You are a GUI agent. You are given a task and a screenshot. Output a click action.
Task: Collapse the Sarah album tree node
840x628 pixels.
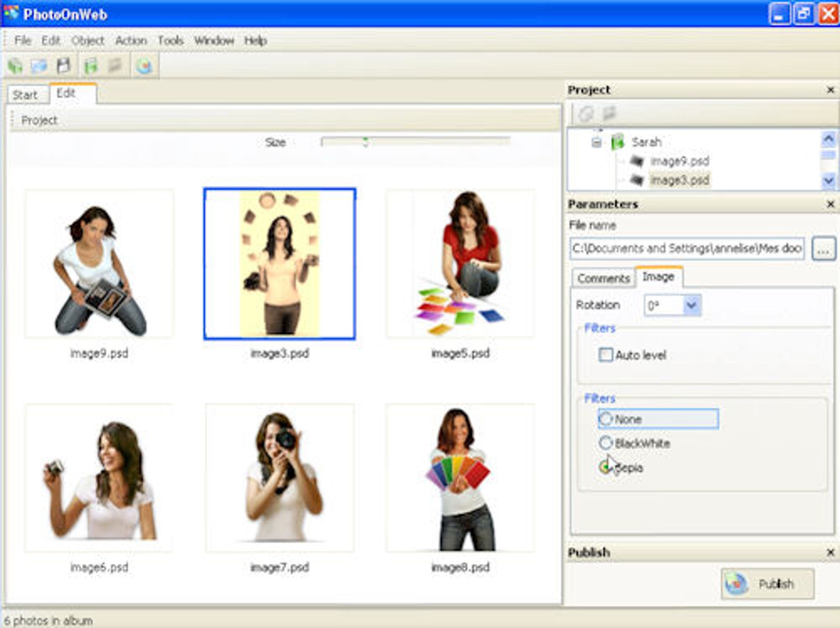point(596,143)
